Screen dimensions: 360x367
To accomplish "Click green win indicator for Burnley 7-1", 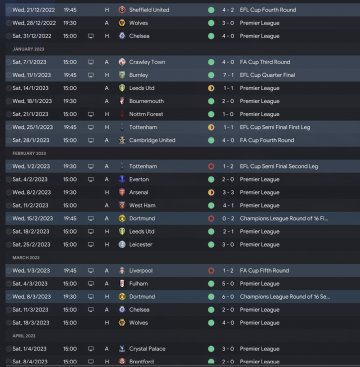I will (x=211, y=75).
